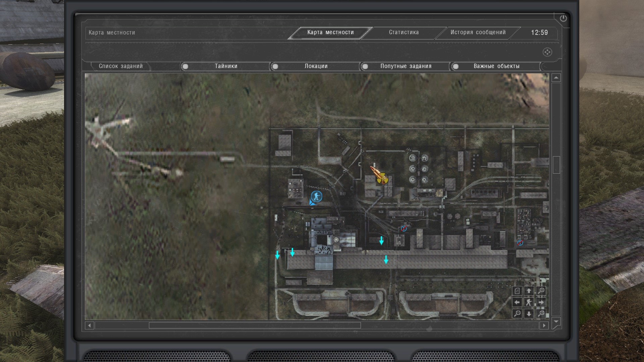Pan the map up with arrow button
This screenshot has height=362, width=644.
point(529,291)
